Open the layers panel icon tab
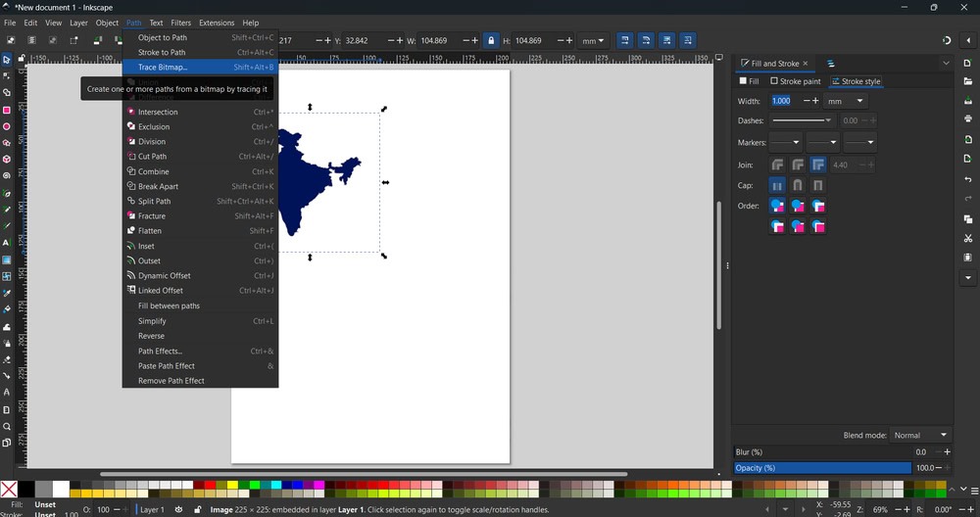Viewport: 980px width, 517px height. tap(831, 64)
